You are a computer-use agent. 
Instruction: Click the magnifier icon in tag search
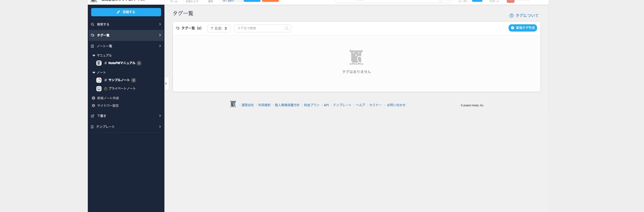tap(286, 28)
